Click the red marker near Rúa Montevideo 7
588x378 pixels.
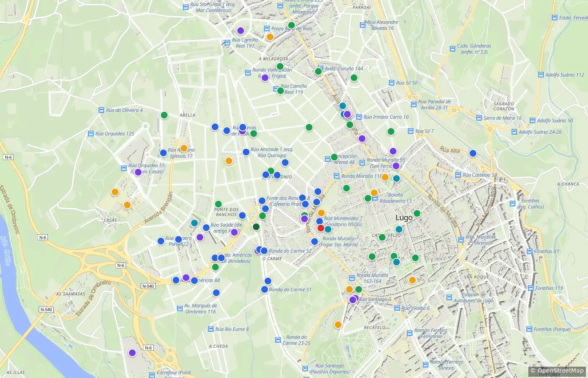click(320, 228)
